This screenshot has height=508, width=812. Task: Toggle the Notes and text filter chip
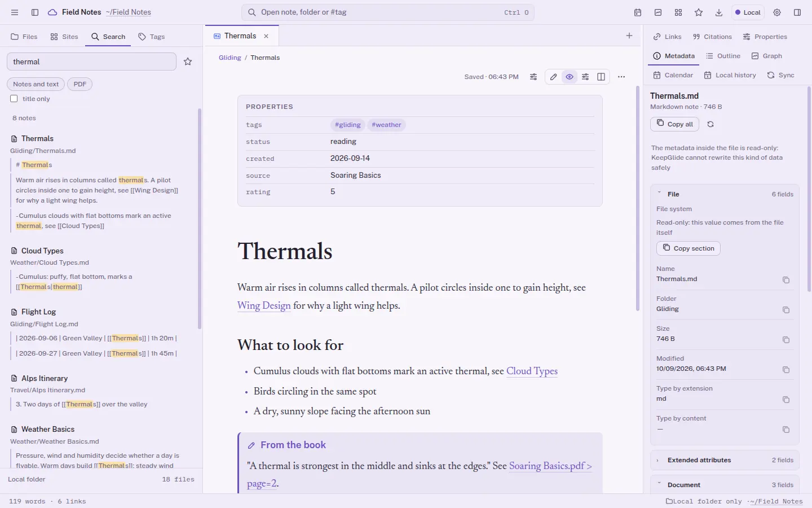[x=36, y=84]
